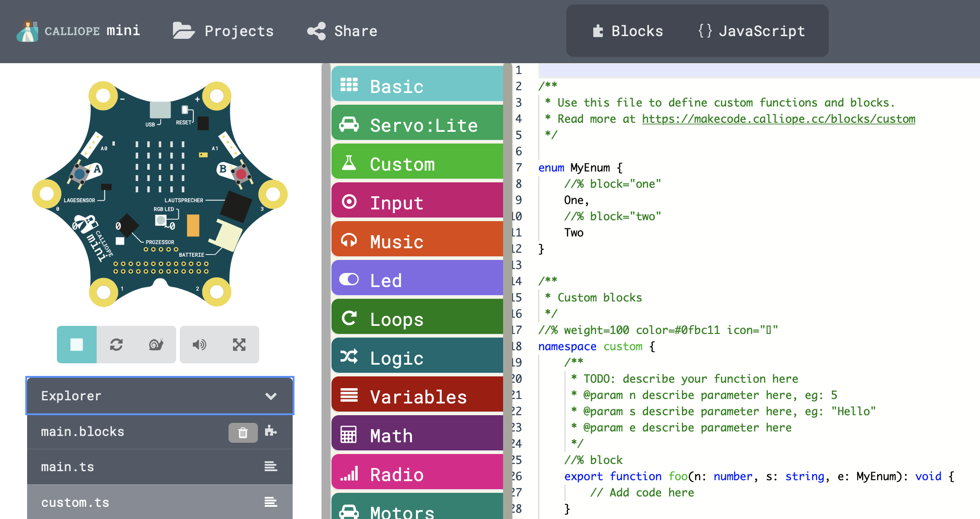Expand the Led category
The image size is (980, 519).
click(x=417, y=278)
